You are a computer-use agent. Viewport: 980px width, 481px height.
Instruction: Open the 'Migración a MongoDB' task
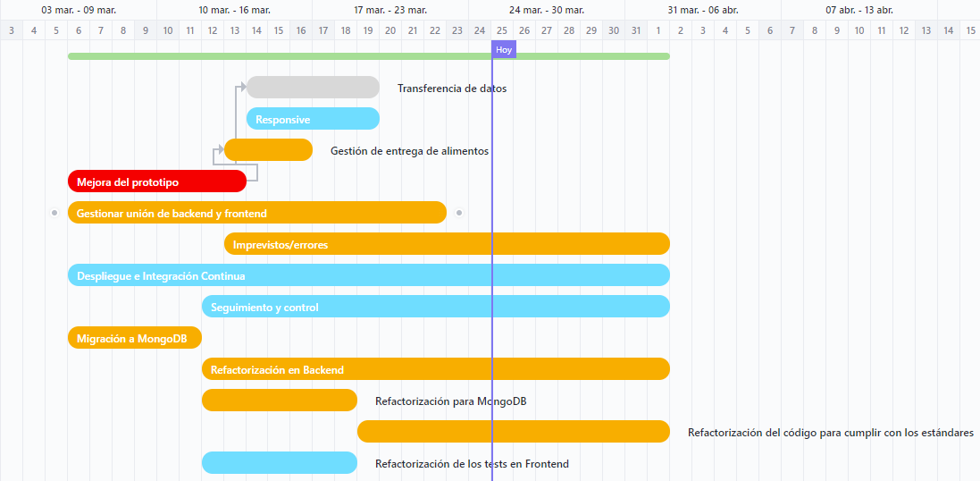(x=134, y=338)
